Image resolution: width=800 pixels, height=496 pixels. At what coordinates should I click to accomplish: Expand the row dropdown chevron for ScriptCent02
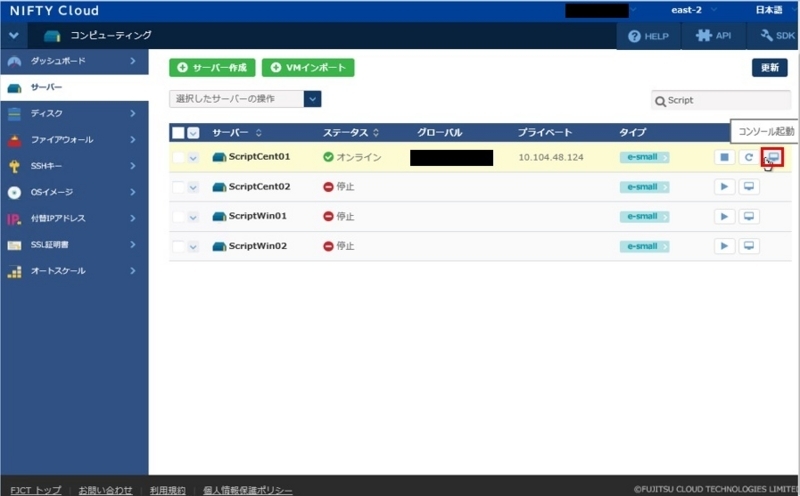click(193, 187)
